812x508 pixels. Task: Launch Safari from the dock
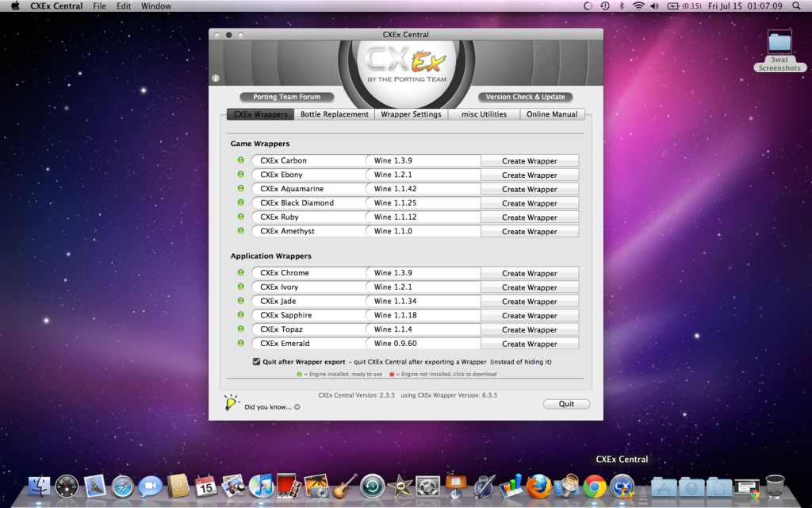coord(123,487)
